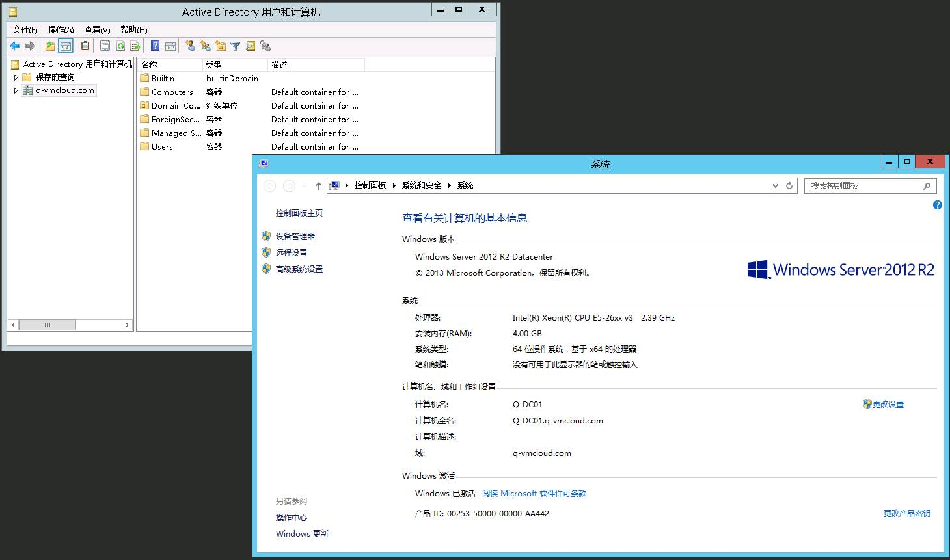
Task: Expand the q-vmcloud.com domain node
Action: click(16, 90)
